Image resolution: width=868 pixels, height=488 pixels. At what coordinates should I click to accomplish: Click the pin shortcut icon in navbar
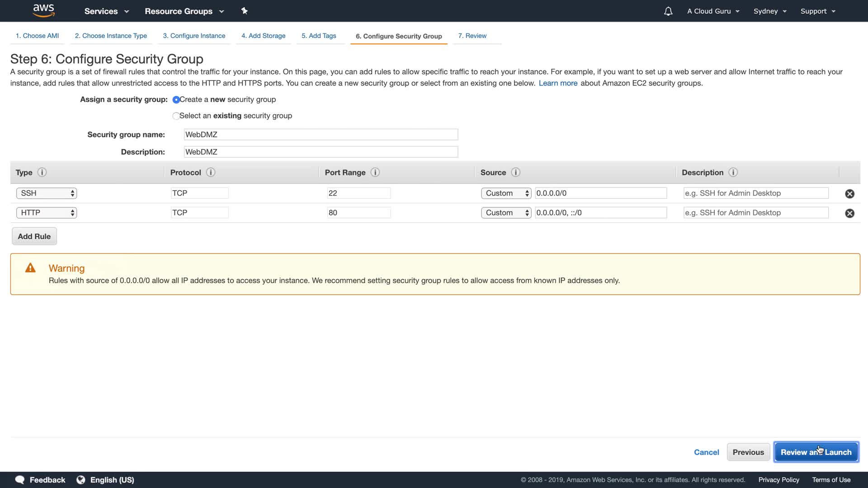coord(244,11)
